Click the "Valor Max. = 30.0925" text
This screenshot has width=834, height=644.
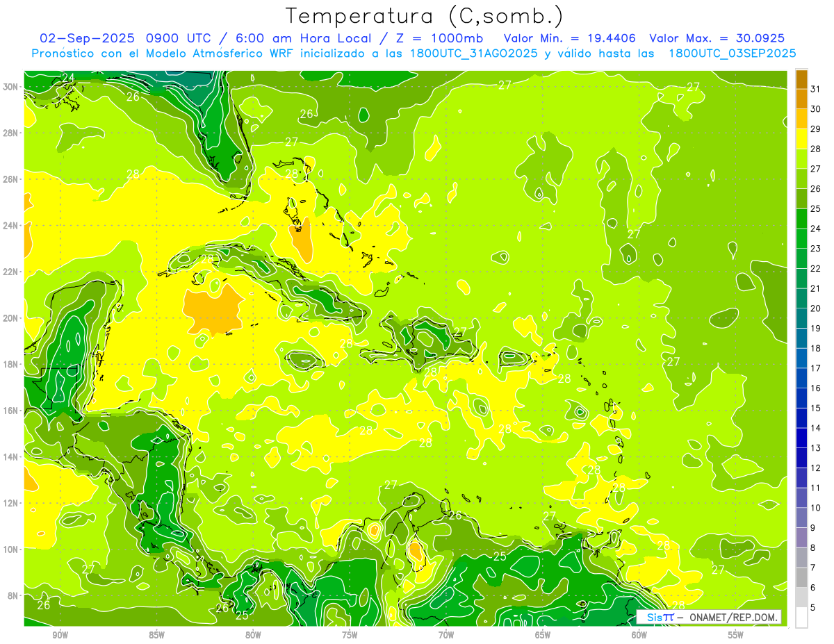click(x=717, y=38)
